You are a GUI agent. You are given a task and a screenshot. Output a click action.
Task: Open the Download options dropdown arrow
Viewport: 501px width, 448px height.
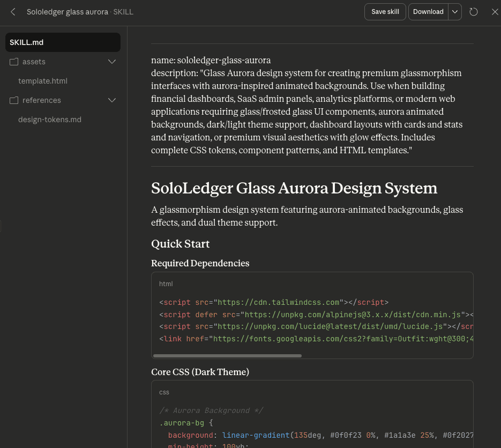(x=455, y=12)
